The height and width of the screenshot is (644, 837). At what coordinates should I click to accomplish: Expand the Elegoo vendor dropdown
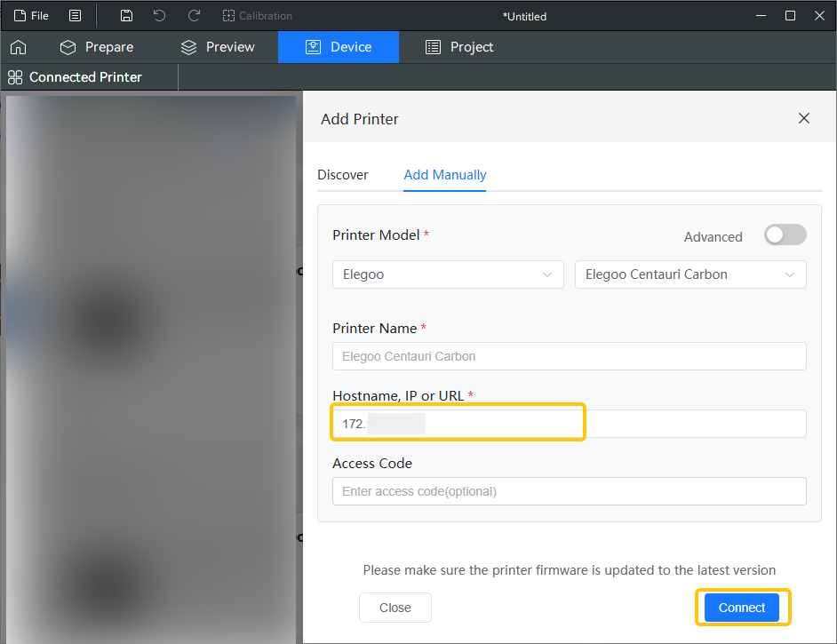(x=448, y=274)
